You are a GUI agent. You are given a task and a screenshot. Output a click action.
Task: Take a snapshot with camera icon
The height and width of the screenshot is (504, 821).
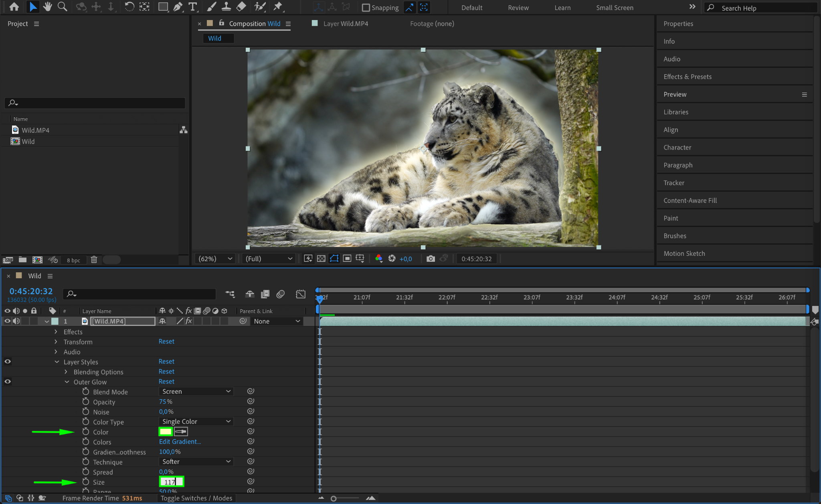click(x=431, y=259)
